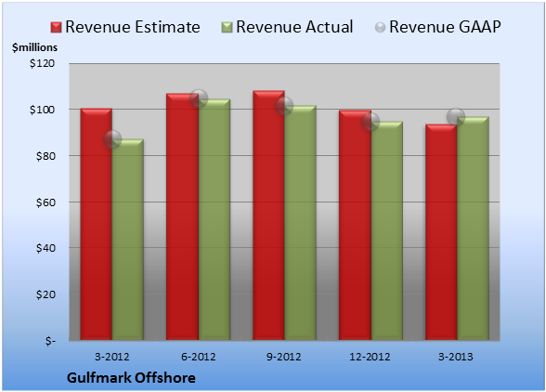Click the GAAP sphere marker for 6-2012
Screen dimensions: 546x392
pos(199,98)
